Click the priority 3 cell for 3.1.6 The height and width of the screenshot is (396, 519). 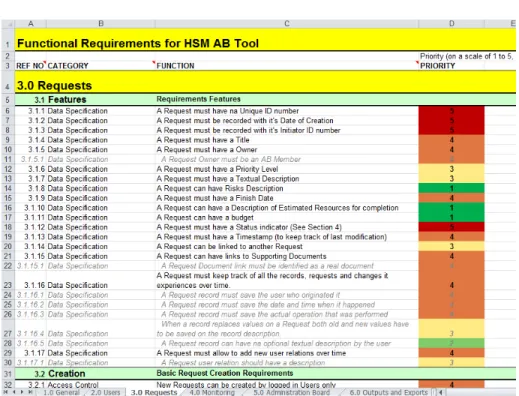[x=451, y=169]
